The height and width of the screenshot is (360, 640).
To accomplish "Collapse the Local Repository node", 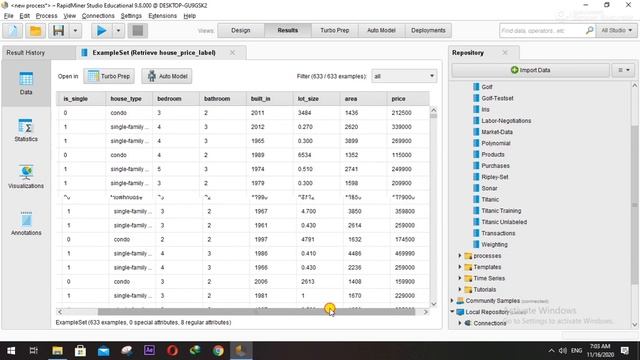I will pyautogui.click(x=452, y=312).
